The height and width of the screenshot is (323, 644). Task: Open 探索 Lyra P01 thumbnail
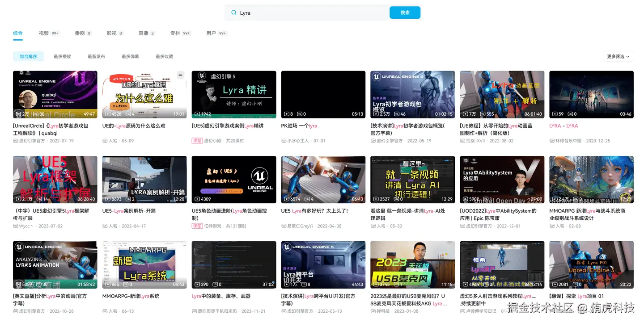(592, 265)
